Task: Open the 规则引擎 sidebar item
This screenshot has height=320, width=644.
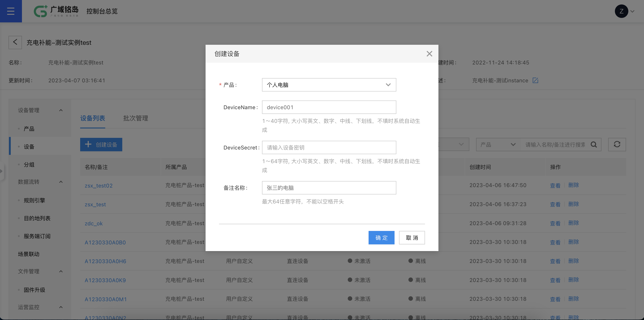Action: [34, 200]
